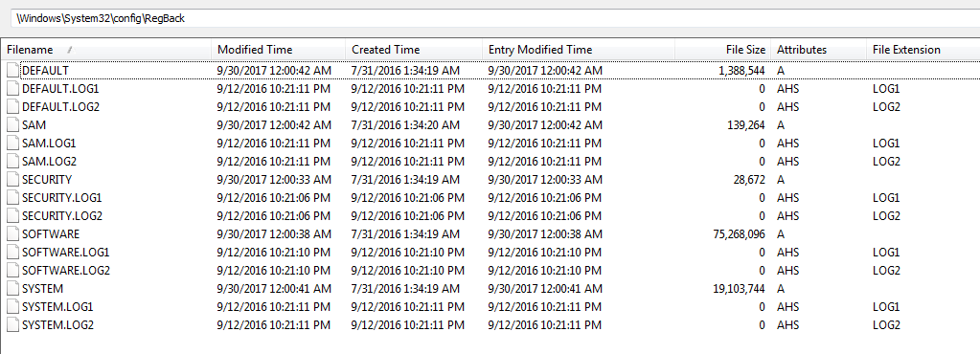Sort by Created Time column header
Screen dimensions: 980x354
tap(414, 50)
